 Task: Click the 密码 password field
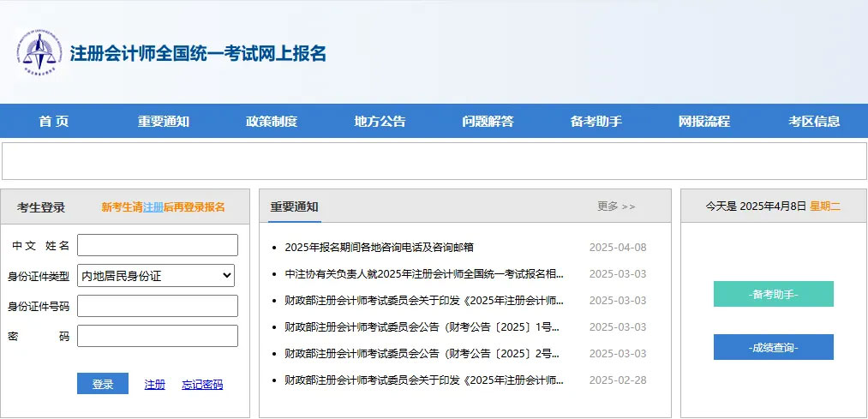click(x=157, y=336)
